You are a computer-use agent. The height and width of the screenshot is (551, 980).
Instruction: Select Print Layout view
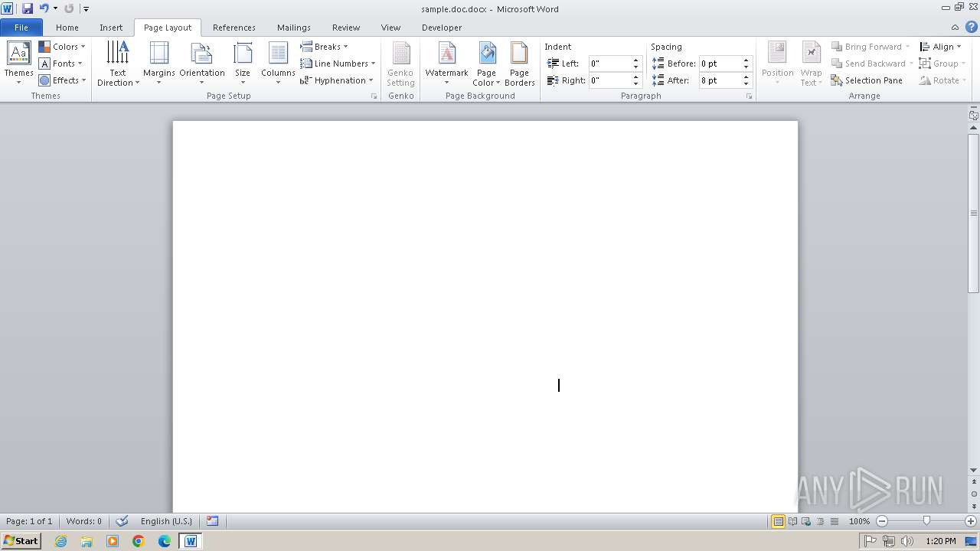coord(778,521)
